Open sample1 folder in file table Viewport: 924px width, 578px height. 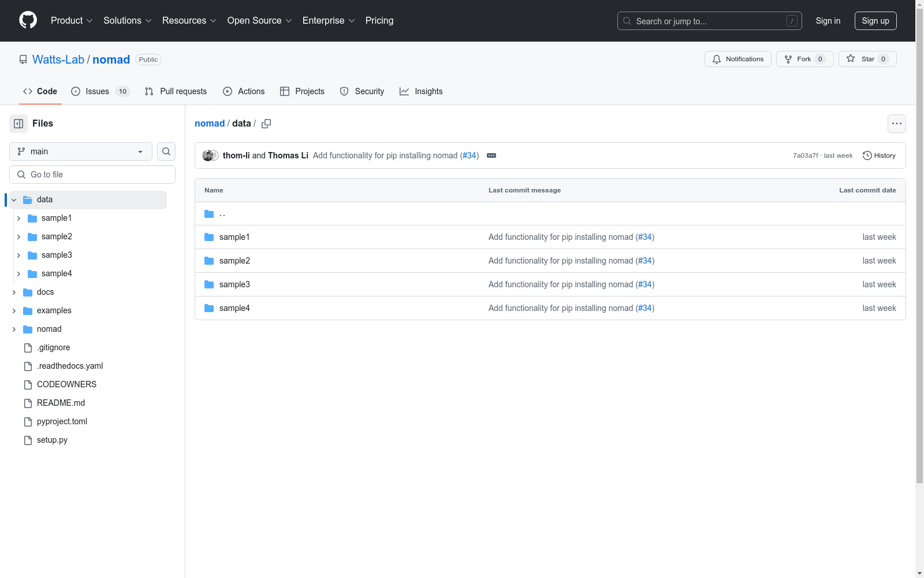(x=234, y=237)
